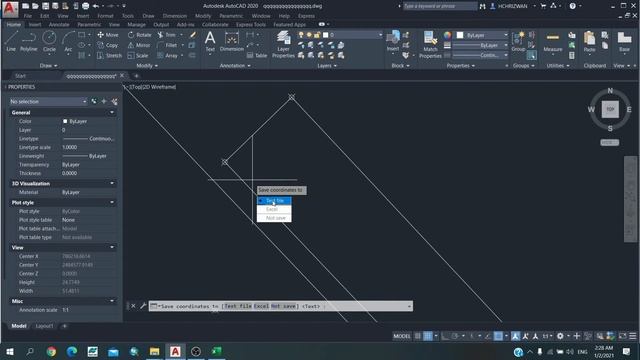Select the Line tool in Draw panel

11,41
